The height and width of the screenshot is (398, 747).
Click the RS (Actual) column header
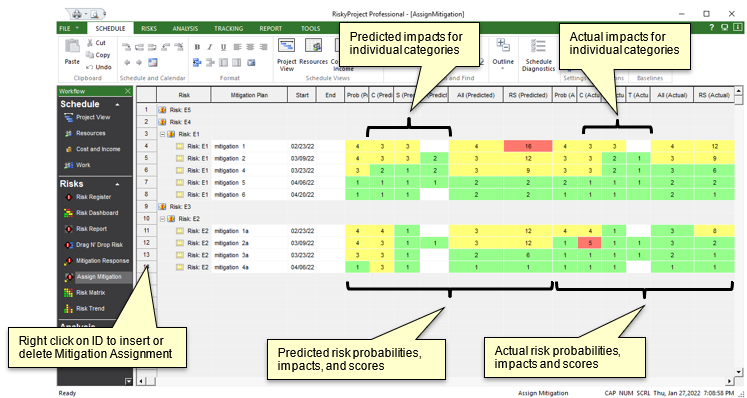point(714,95)
